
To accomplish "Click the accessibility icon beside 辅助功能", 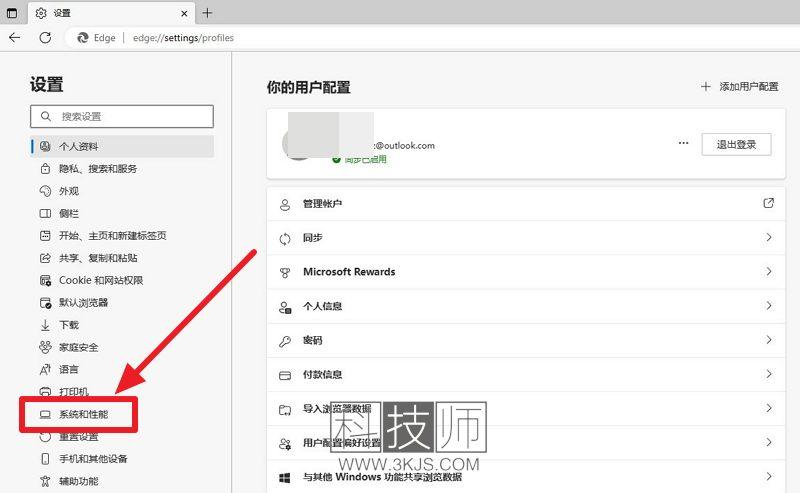I will coord(45,481).
